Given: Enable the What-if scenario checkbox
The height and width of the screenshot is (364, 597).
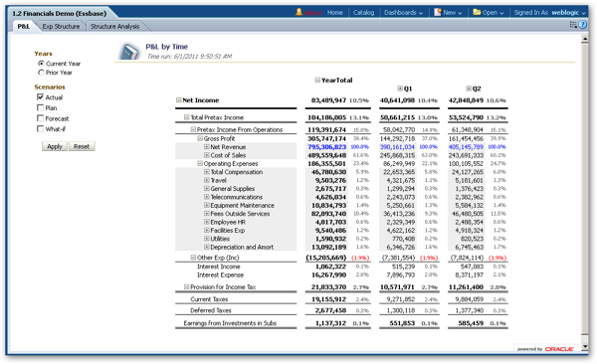Looking at the screenshot, I should pos(41,128).
